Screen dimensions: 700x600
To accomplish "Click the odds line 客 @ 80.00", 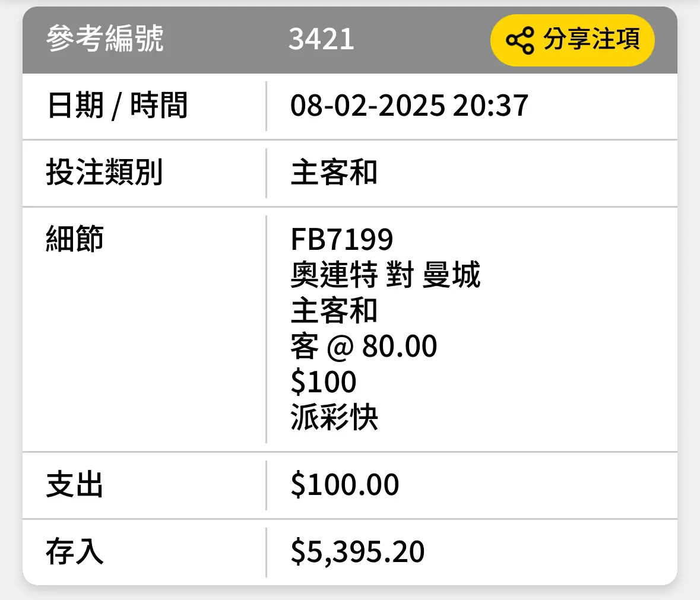I will click(x=363, y=346).
